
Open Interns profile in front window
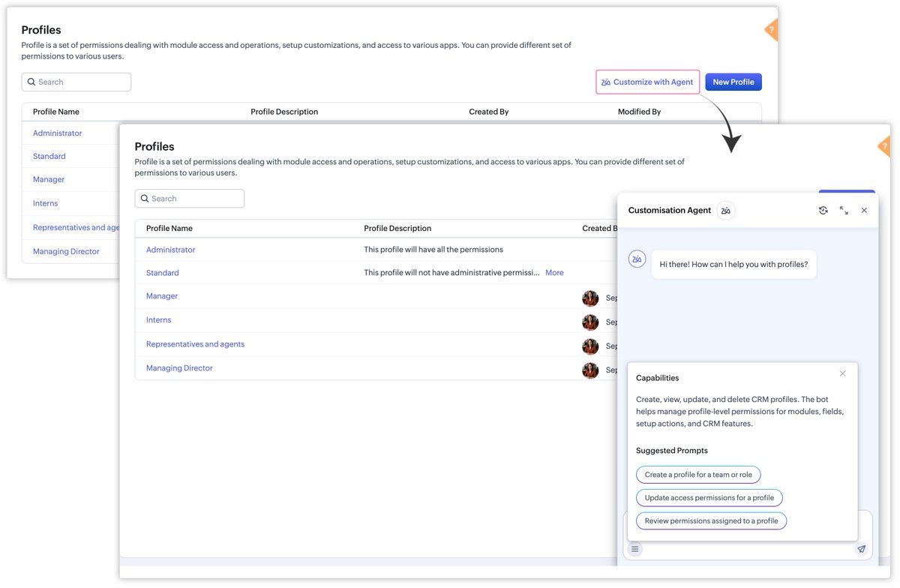click(159, 320)
